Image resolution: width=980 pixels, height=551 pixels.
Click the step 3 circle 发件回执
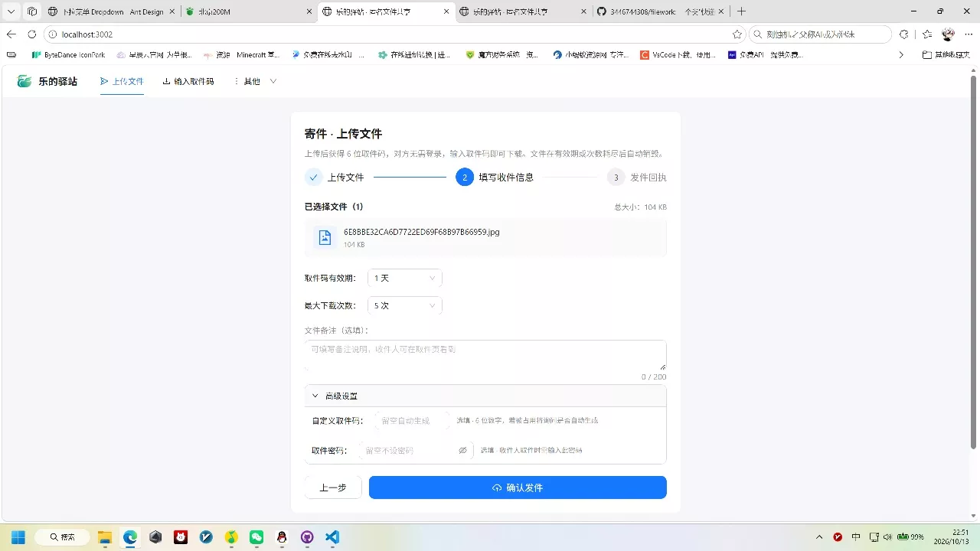pos(616,178)
